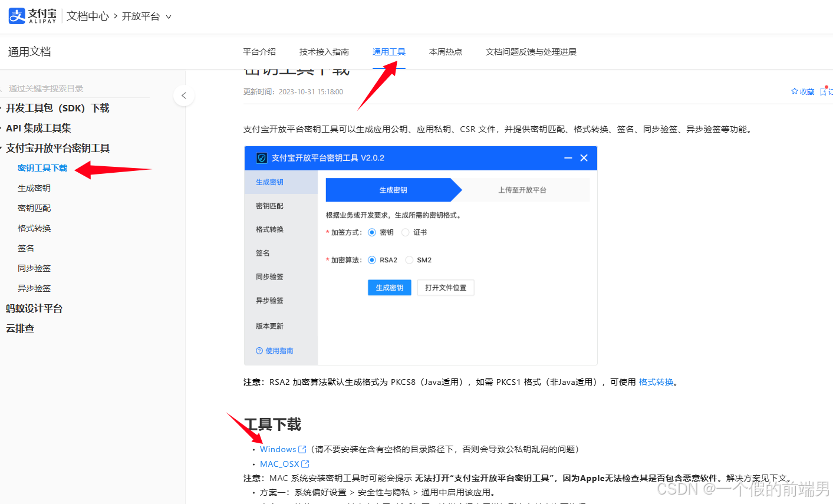Open 异步验签 in the sidebar tree
Screen dimensions: 833x504
point(34,288)
